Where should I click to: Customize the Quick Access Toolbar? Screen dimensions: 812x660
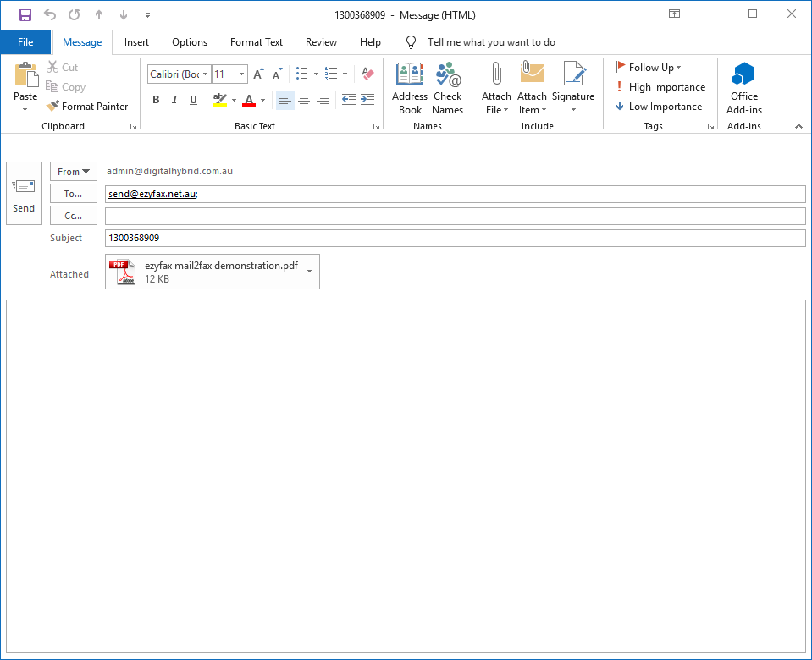click(x=147, y=15)
